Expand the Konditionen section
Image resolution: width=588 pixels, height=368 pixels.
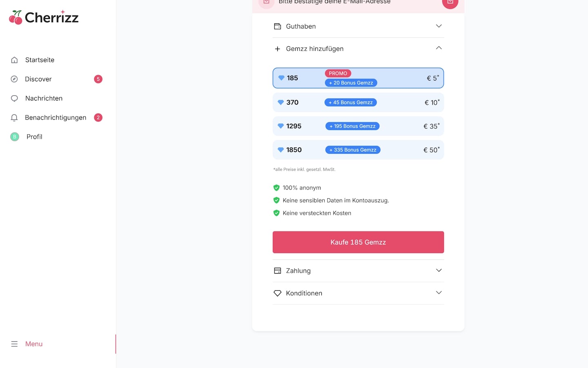point(358,293)
